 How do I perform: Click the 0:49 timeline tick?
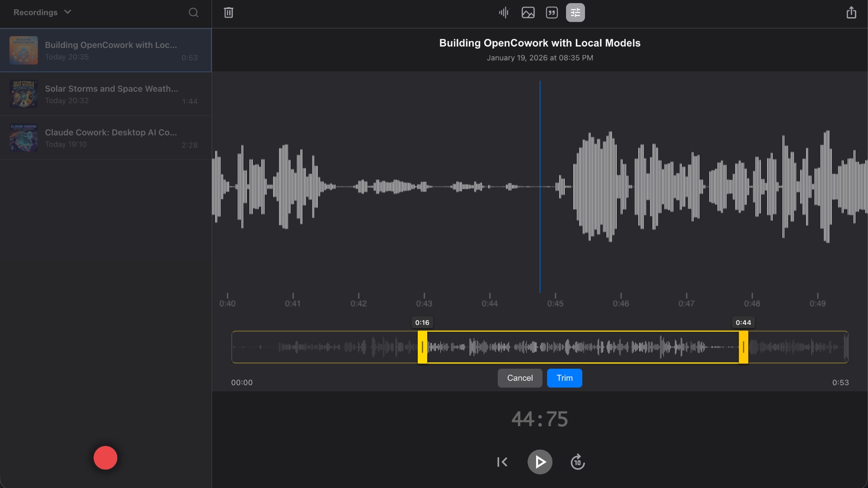[x=817, y=300]
